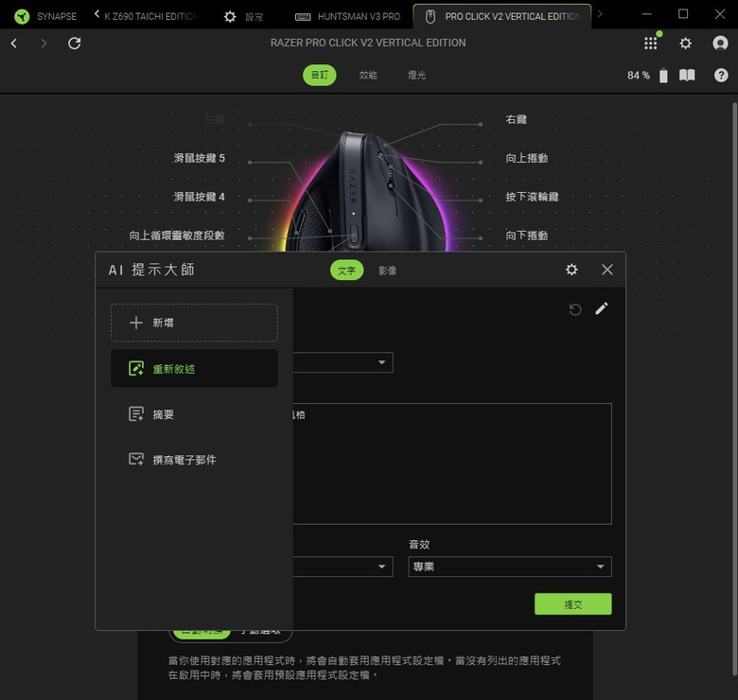Open the Razer modules grid icon
This screenshot has height=700, width=738.
[x=650, y=44]
